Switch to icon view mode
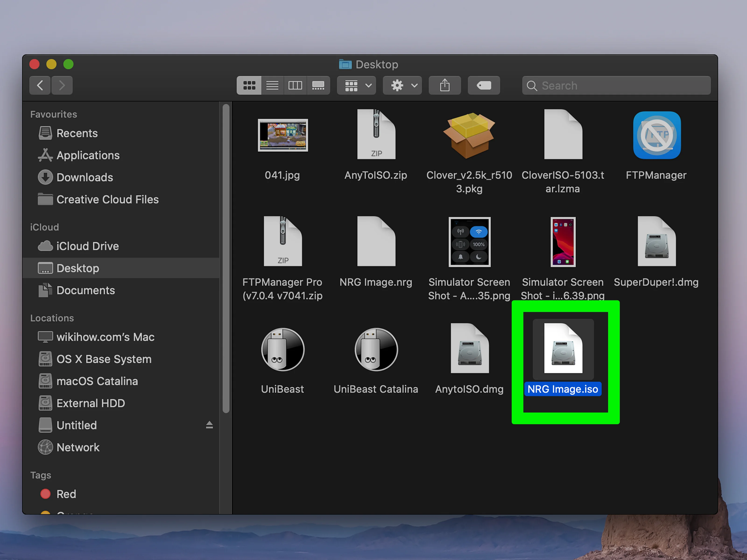The image size is (747, 560). 249,85
